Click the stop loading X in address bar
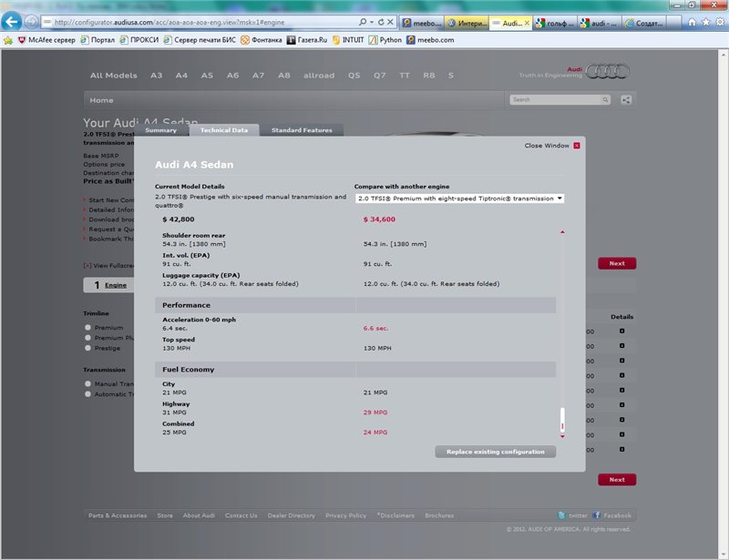 tap(390, 22)
